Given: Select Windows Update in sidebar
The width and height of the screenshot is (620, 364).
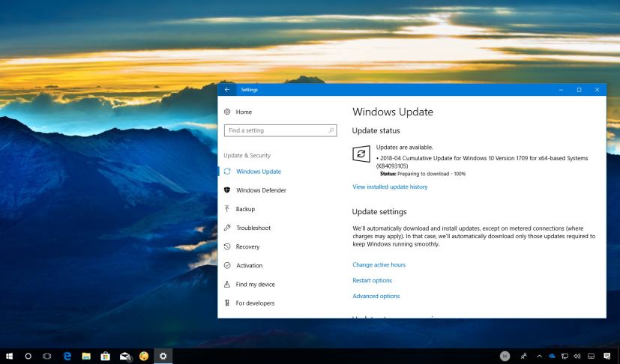Looking at the screenshot, I should tap(259, 172).
